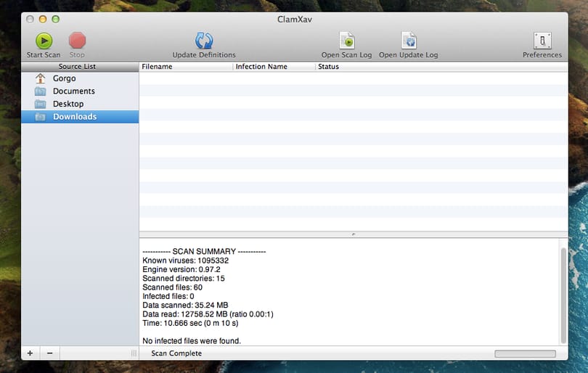Screen dimensions: 588x373
Task: Sort by the Infection Name column header
Action: (274, 66)
